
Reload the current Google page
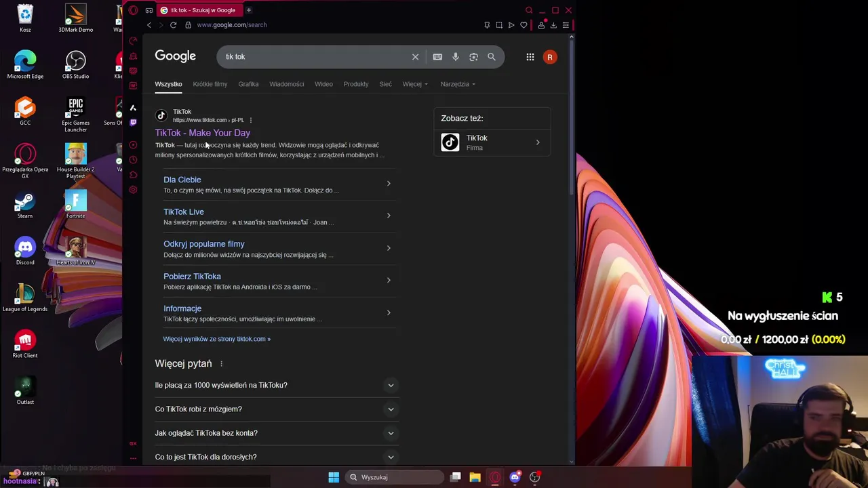click(x=173, y=25)
